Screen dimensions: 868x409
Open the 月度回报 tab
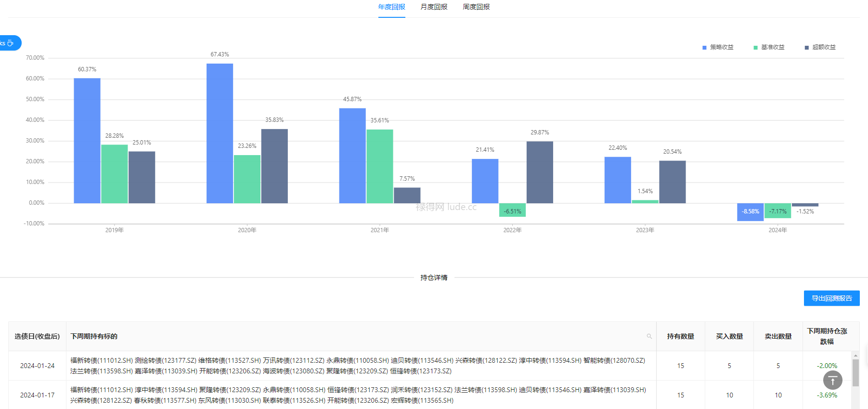point(434,7)
